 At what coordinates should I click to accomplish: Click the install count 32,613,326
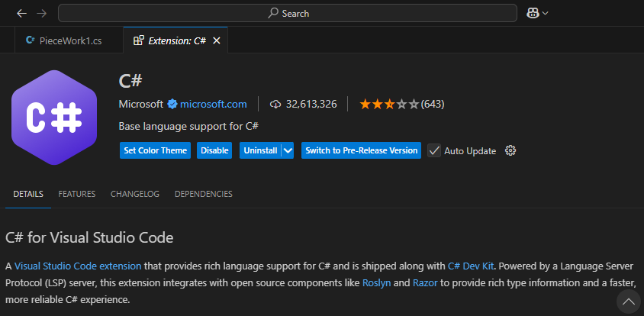(x=311, y=104)
